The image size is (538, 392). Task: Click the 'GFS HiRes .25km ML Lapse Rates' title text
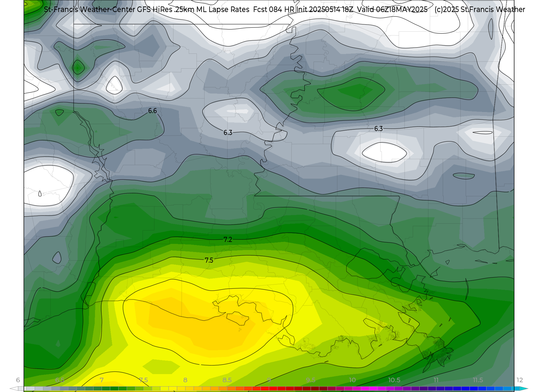193,10
